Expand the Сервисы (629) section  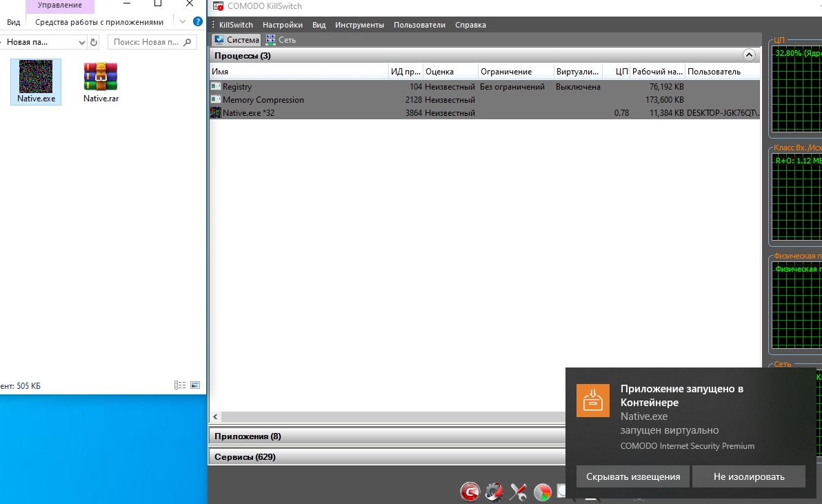click(387, 457)
